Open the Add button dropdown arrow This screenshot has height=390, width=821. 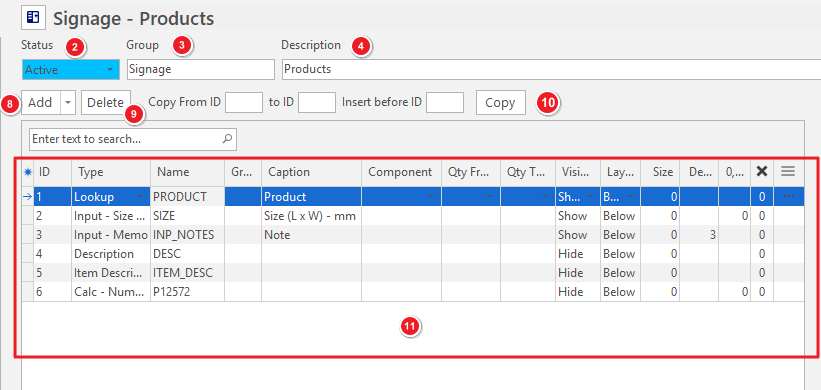coord(68,103)
